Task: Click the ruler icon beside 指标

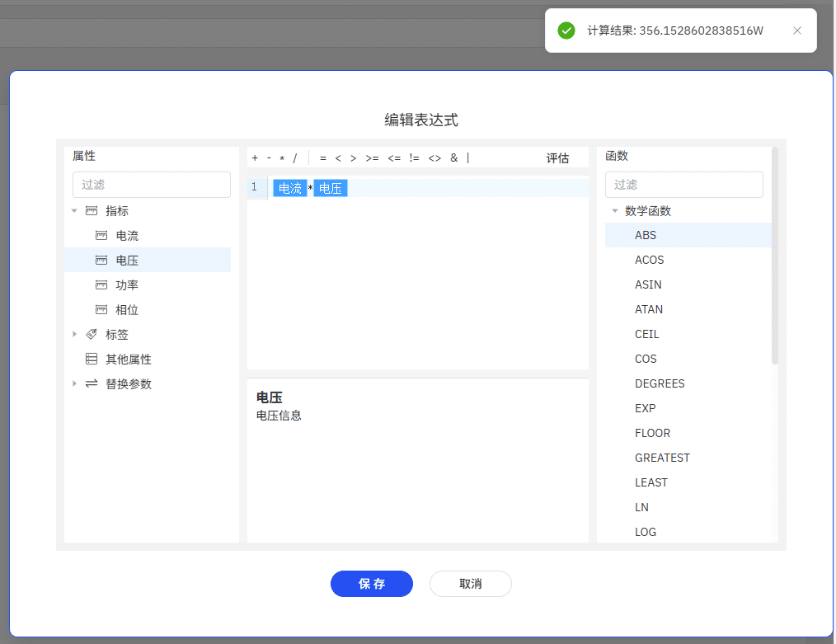Action: pos(91,211)
